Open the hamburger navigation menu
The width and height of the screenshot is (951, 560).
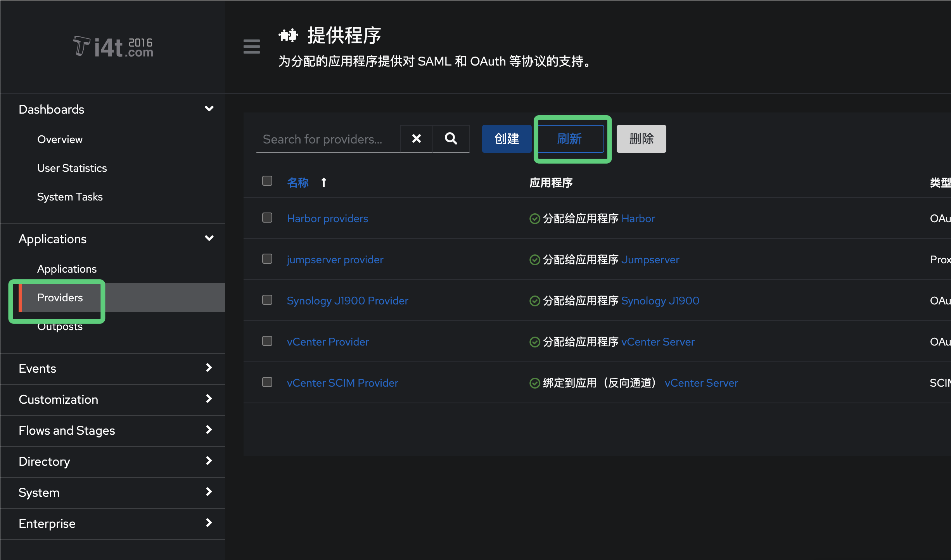click(251, 47)
